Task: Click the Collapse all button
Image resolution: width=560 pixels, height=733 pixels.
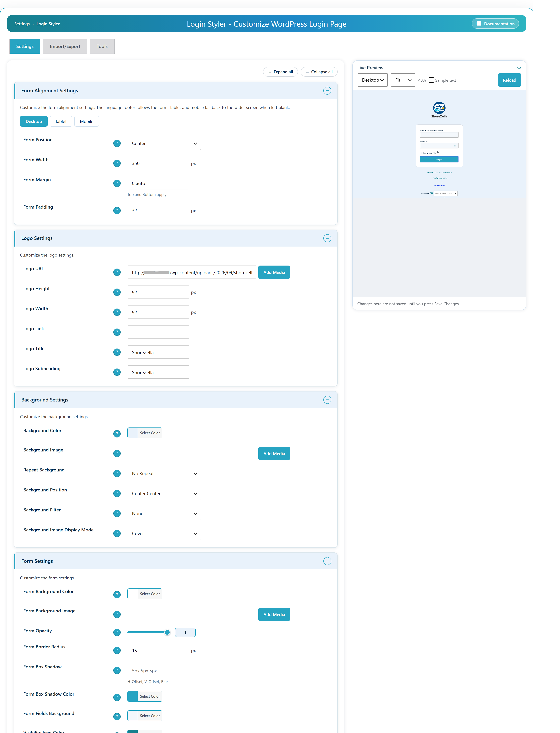Action: click(x=319, y=72)
